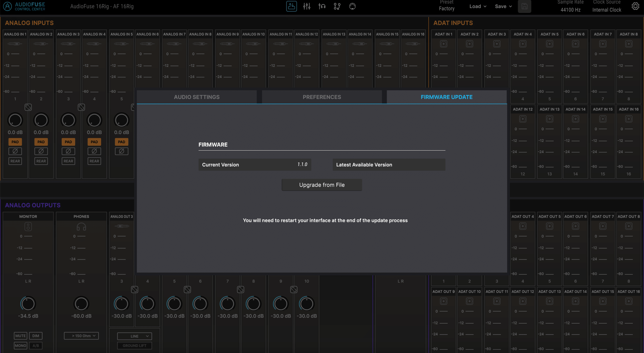Toggle stereo link for Analog In 3-4

pyautogui.click(x=81, y=107)
